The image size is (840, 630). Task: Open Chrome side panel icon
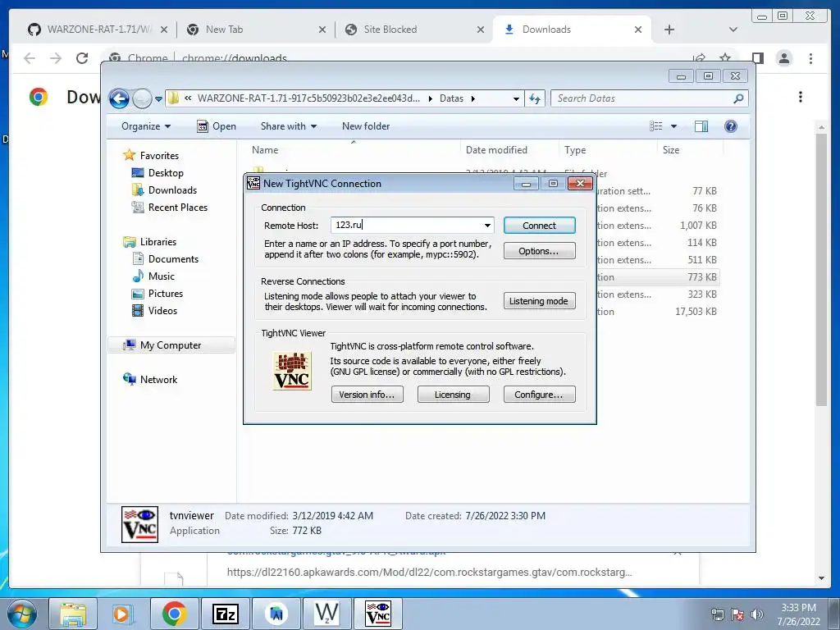[757, 58]
